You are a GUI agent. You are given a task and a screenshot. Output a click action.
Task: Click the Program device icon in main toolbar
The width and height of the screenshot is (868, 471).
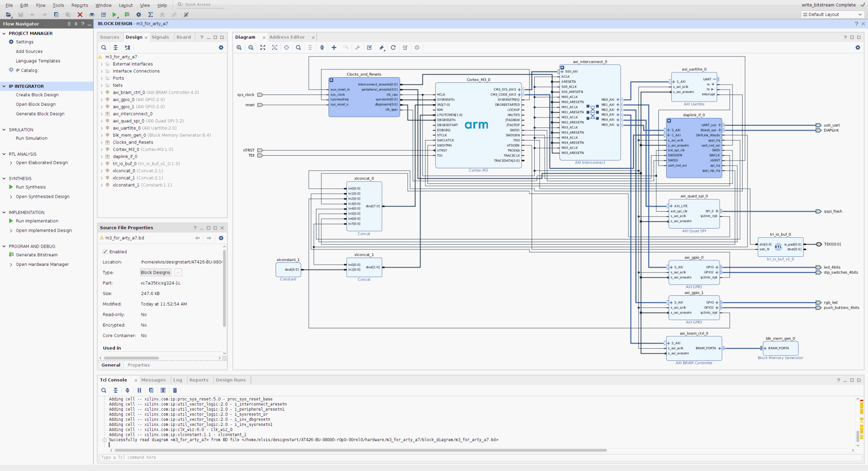pyautogui.click(x=127, y=14)
